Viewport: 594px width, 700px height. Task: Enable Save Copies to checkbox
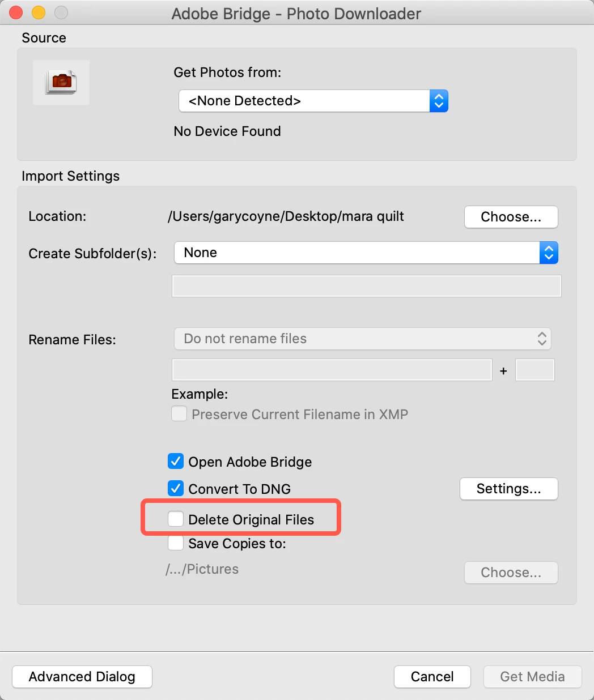pos(176,543)
